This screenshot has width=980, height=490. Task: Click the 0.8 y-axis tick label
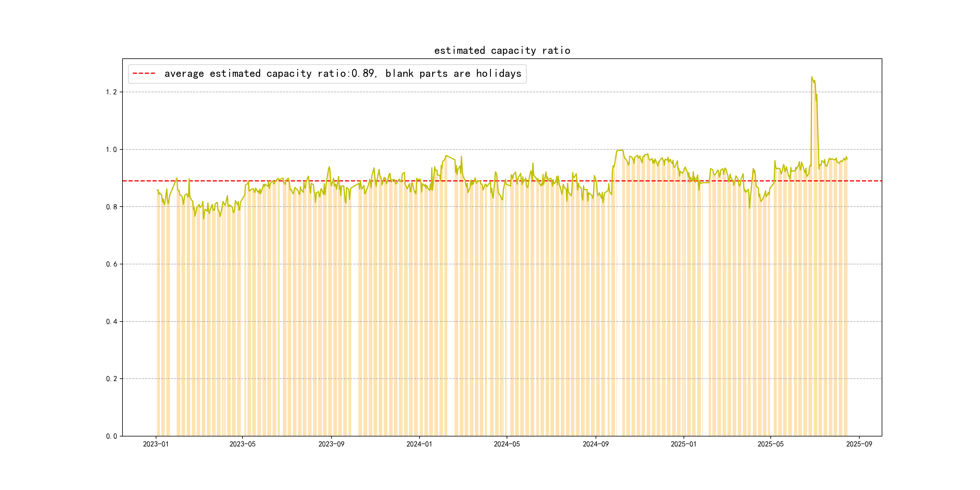tap(111, 207)
